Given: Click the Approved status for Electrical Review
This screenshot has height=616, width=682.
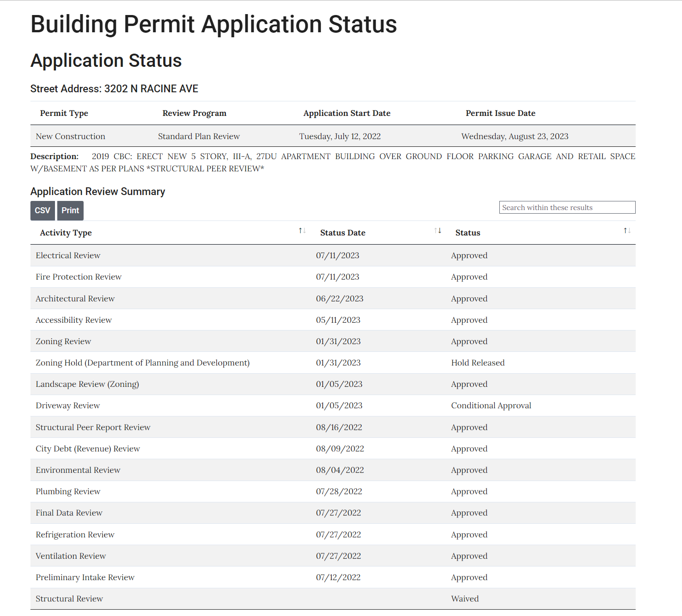Looking at the screenshot, I should [x=469, y=255].
